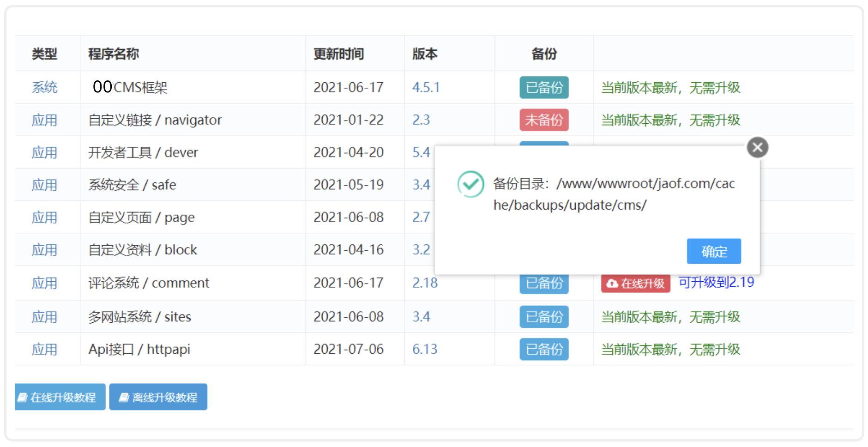868x447 pixels.
Task: Click version 5.4 of dever
Action: (421, 152)
